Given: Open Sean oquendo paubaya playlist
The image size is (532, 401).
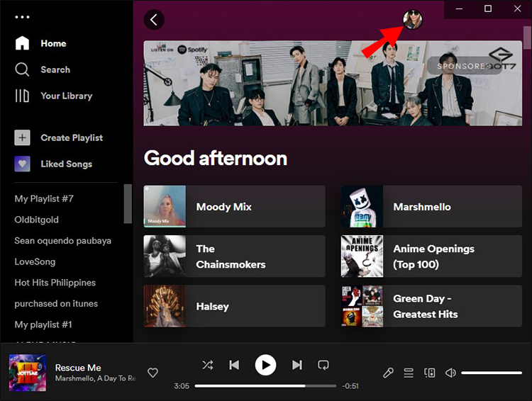Looking at the screenshot, I should coord(62,241).
